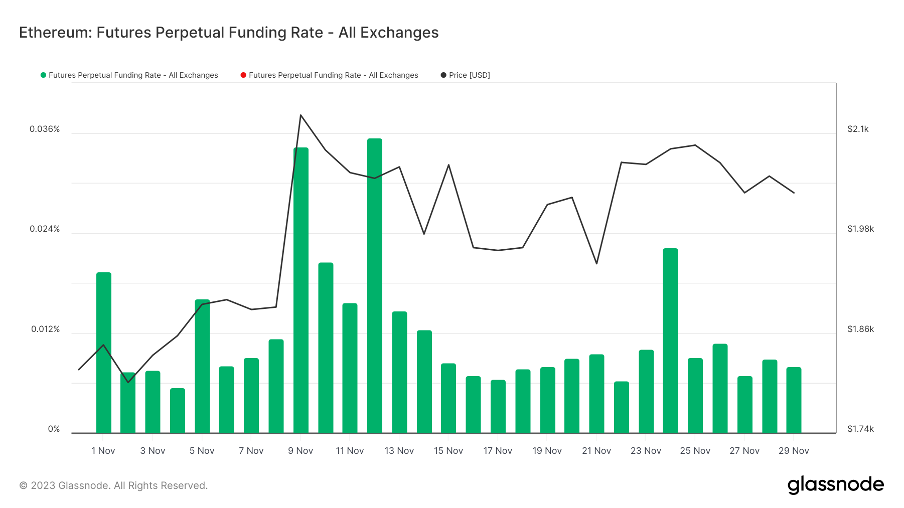Click the green dot legend marker
904x508 pixels.
(x=43, y=75)
